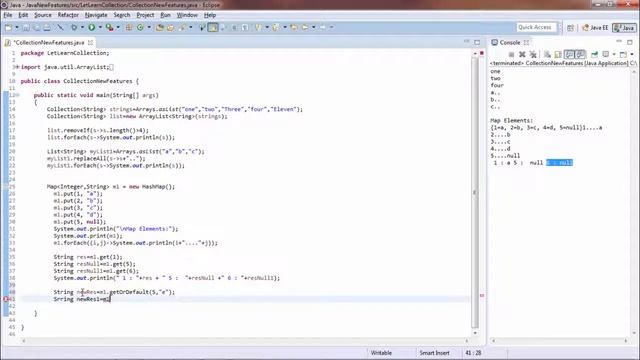
Task: Toggle the highlighted pressed editor toolbar button
Action: pyautogui.click(x=213, y=27)
